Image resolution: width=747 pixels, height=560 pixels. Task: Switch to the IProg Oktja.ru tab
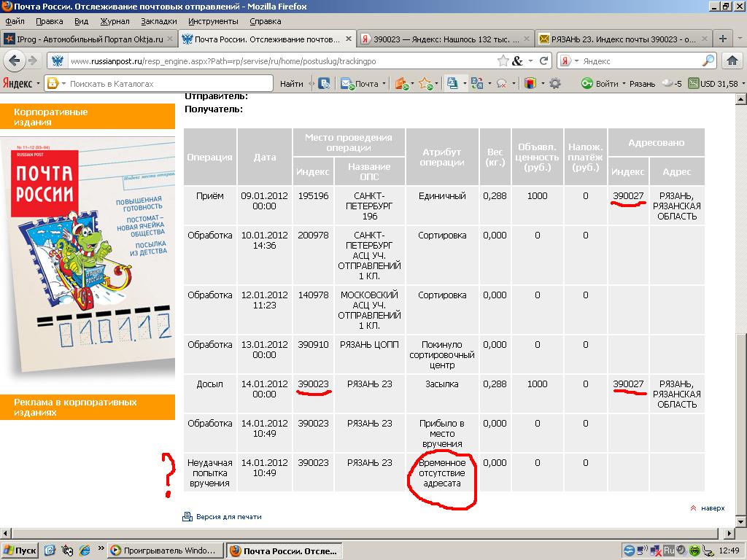[89, 39]
